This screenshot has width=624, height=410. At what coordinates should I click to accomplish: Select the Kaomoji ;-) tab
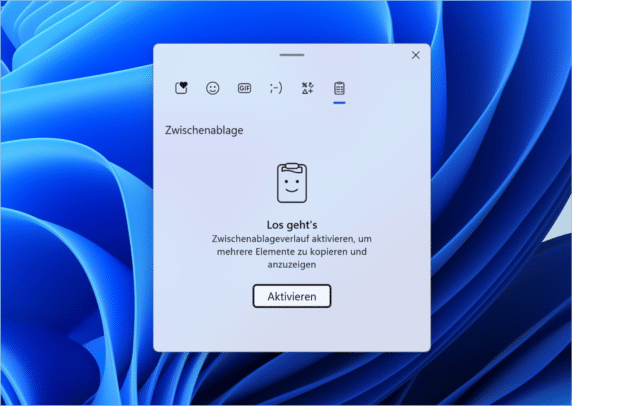[x=275, y=88]
